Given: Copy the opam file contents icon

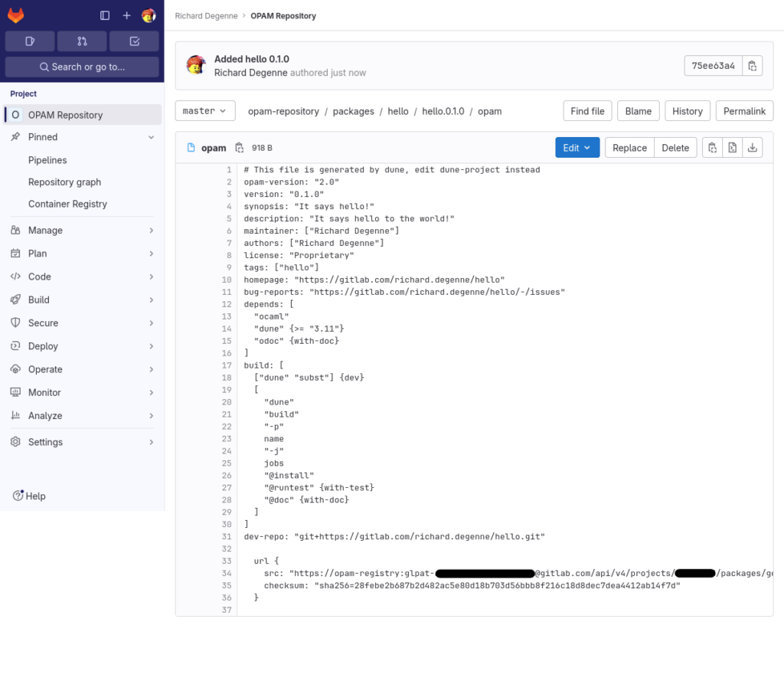Looking at the screenshot, I should (712, 147).
